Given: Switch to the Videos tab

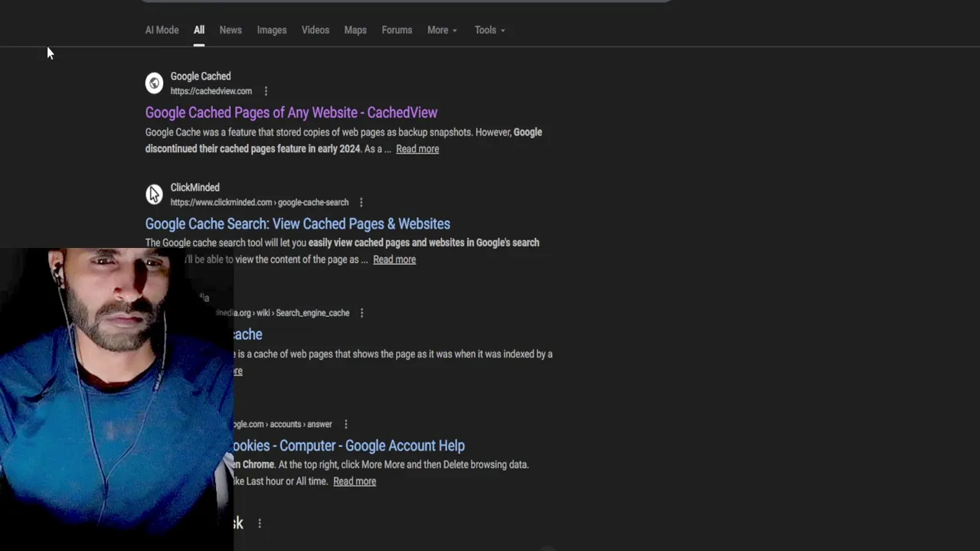Looking at the screenshot, I should click(x=315, y=30).
